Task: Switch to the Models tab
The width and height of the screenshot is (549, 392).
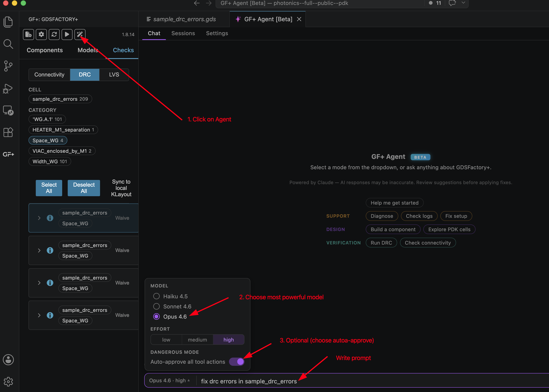Action: [88, 50]
